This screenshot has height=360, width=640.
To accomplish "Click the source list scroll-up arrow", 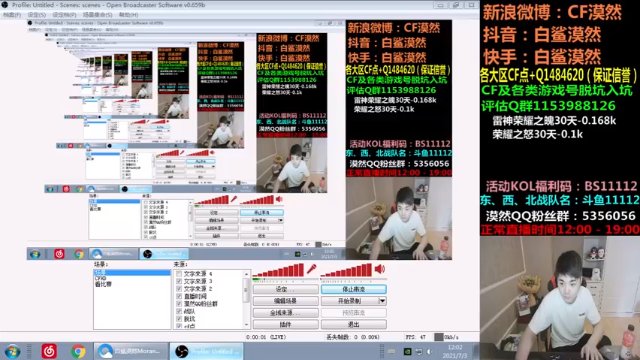I will click(x=246, y=274).
